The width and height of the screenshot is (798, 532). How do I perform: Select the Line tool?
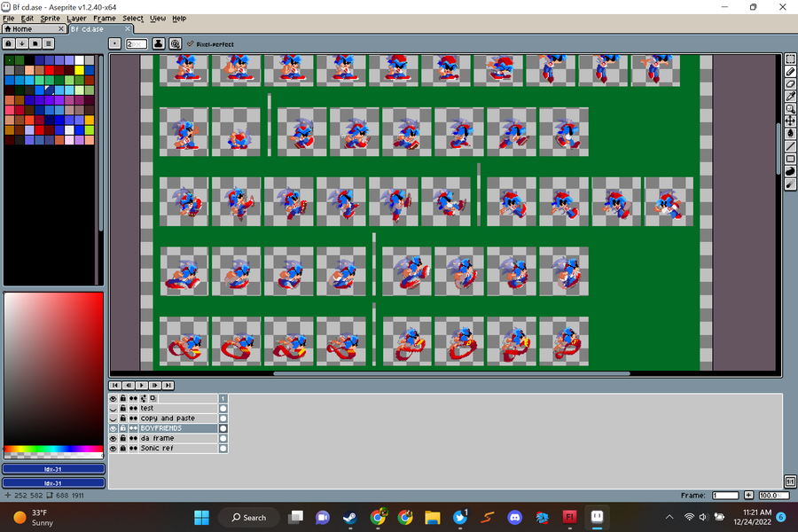(x=790, y=146)
